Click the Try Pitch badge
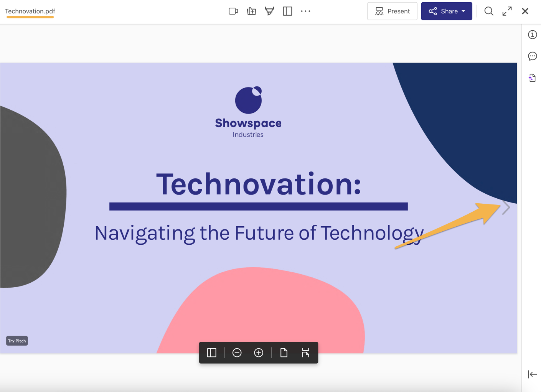 17,341
